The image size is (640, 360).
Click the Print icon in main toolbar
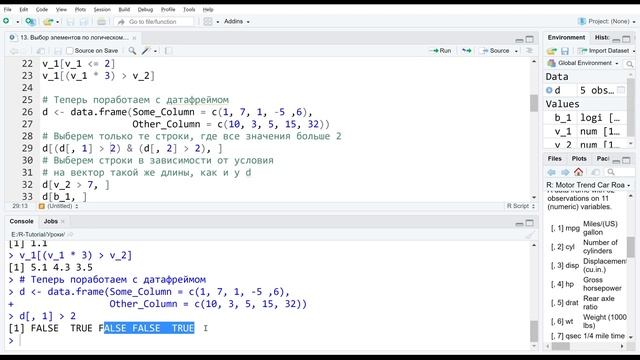point(101,21)
